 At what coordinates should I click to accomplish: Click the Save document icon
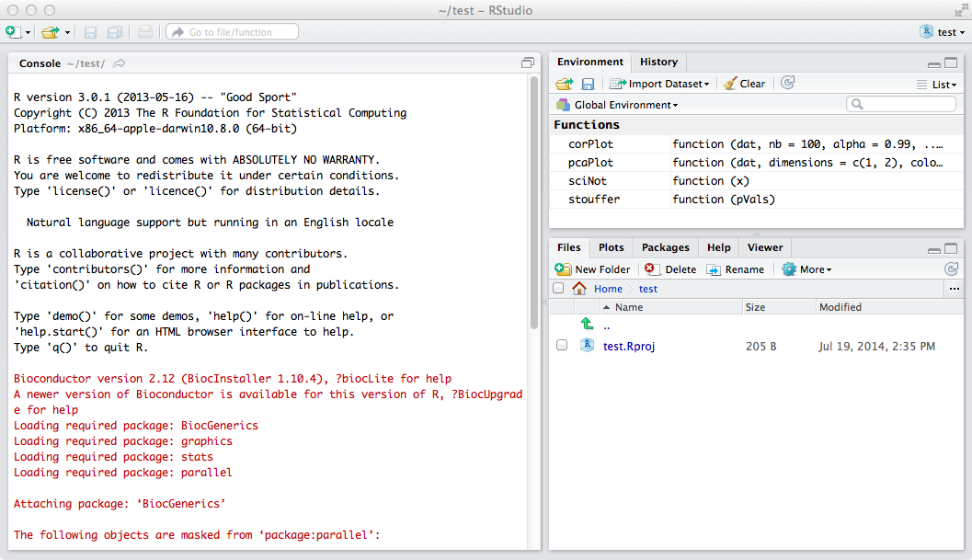90,32
